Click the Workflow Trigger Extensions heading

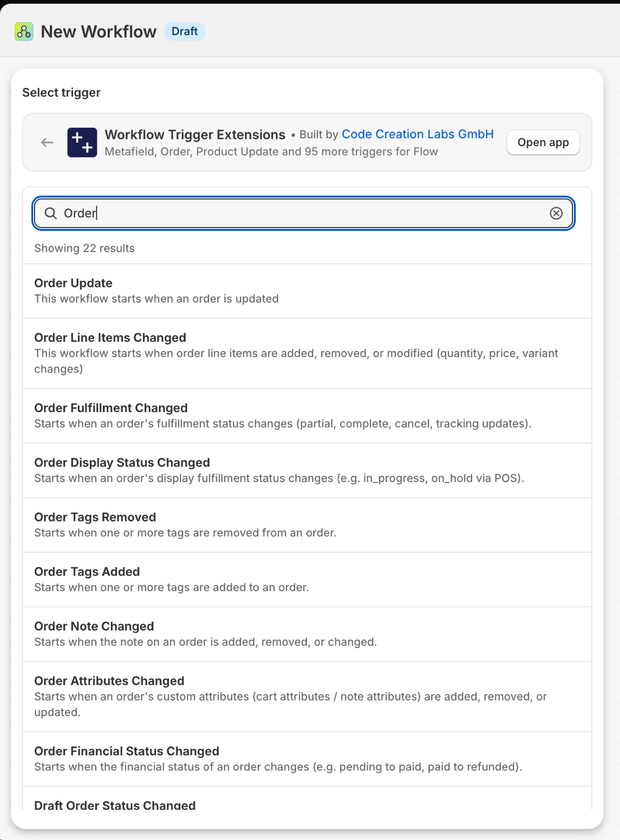195,134
